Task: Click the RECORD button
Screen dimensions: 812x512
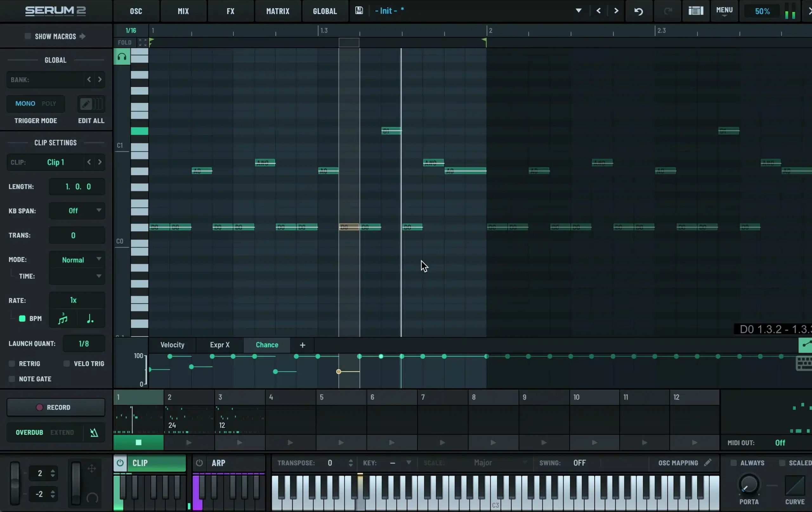Action: (56, 407)
